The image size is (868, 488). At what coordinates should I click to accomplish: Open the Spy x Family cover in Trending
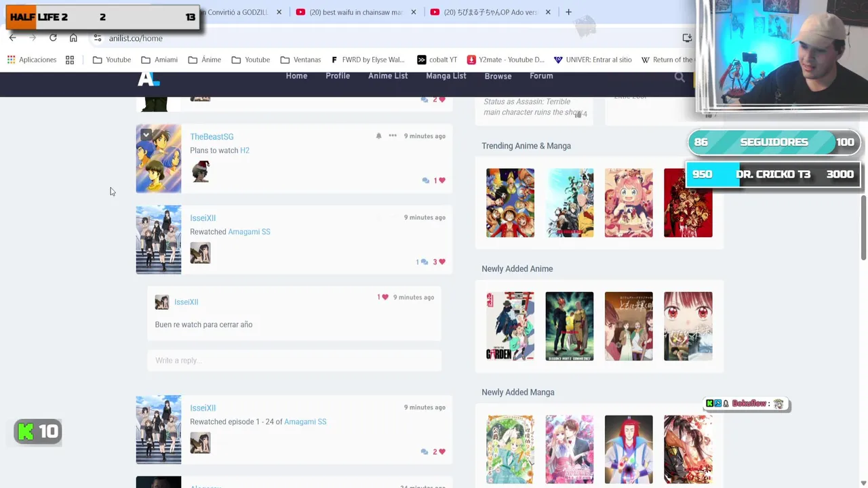pyautogui.click(x=629, y=203)
